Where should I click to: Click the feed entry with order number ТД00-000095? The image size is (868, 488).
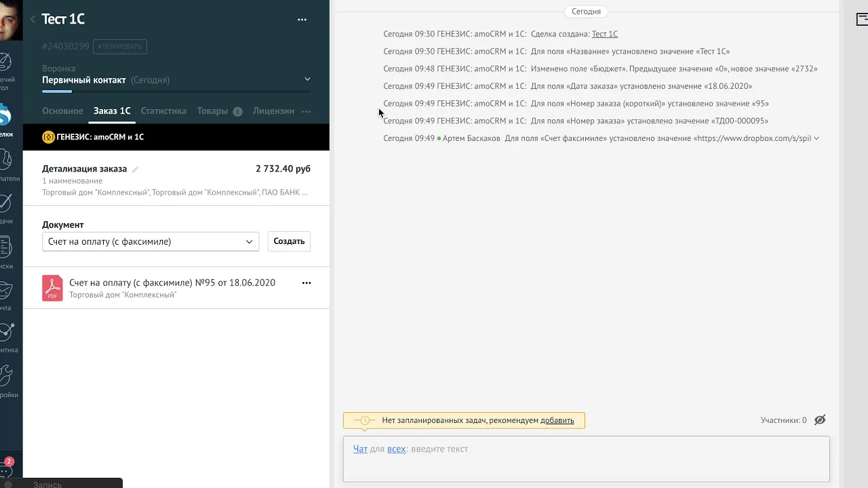pyautogui.click(x=576, y=121)
